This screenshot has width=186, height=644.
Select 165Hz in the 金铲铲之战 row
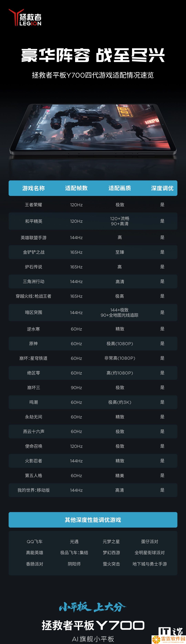pos(76,252)
